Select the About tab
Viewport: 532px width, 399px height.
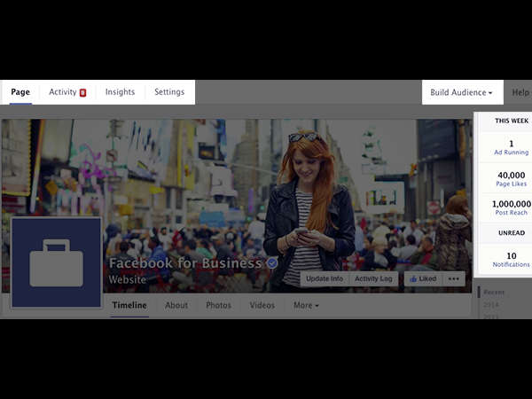click(176, 305)
